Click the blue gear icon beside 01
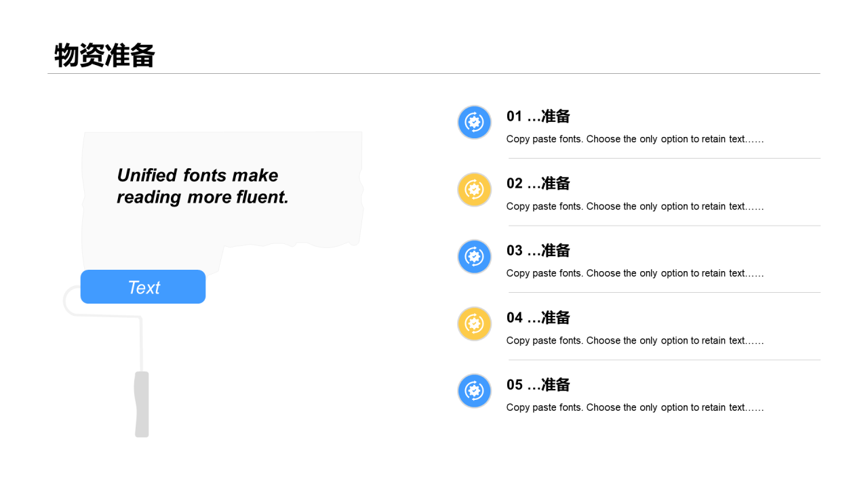 (475, 123)
